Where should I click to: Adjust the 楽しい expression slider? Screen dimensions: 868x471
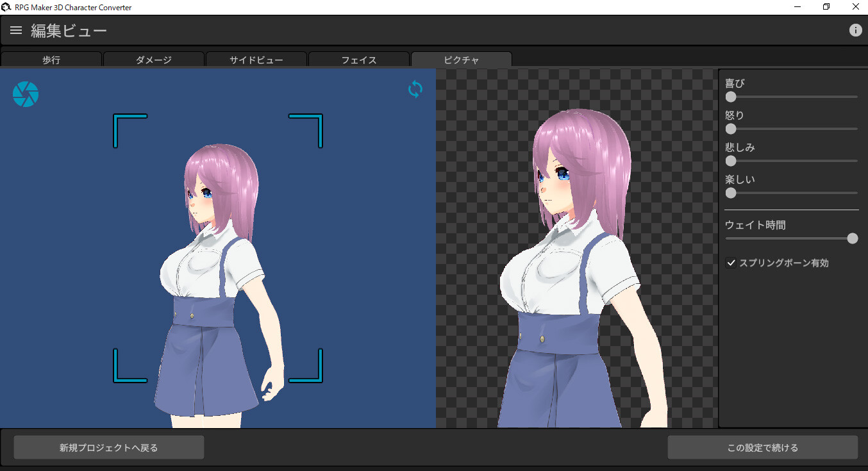click(730, 193)
